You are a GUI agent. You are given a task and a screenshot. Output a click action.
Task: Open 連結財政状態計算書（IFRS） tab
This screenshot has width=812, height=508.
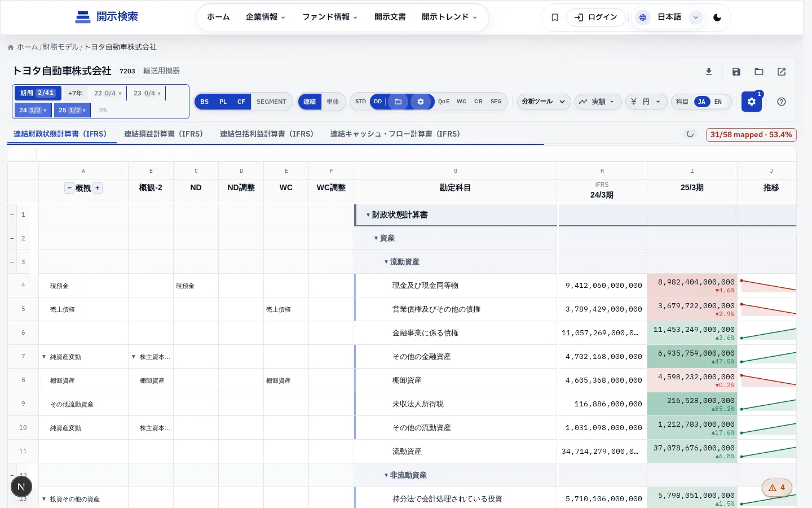tap(60, 134)
